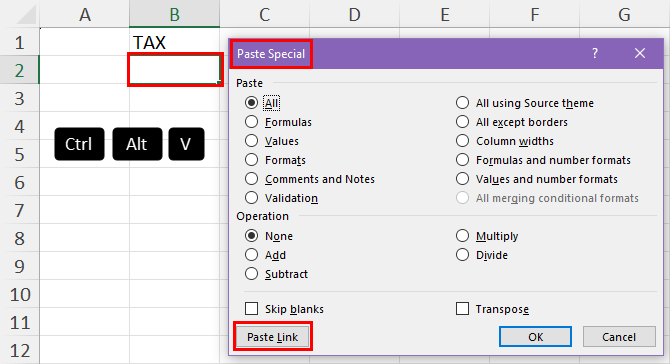
Task: Cancel the Paste Special dialog
Action: tap(619, 337)
